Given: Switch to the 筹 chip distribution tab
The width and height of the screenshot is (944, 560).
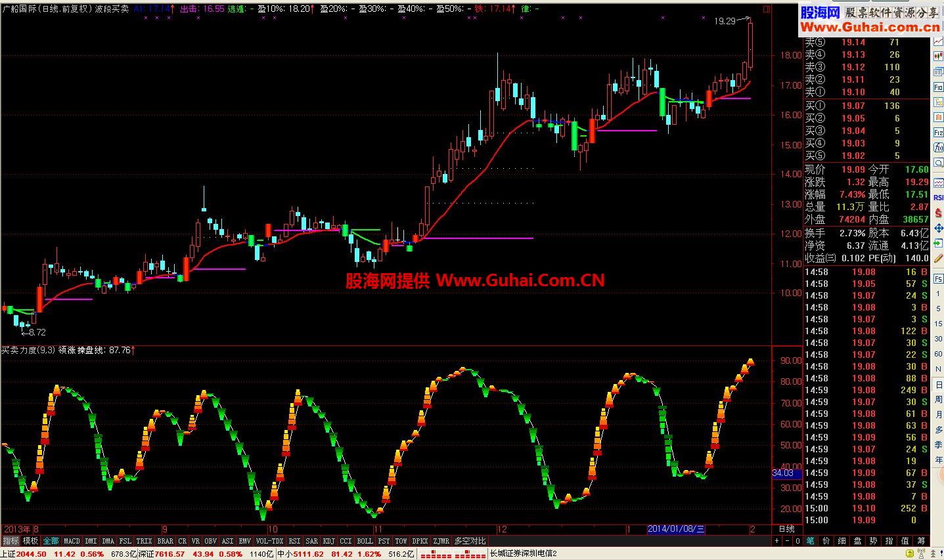Looking at the screenshot, I should (x=921, y=541).
